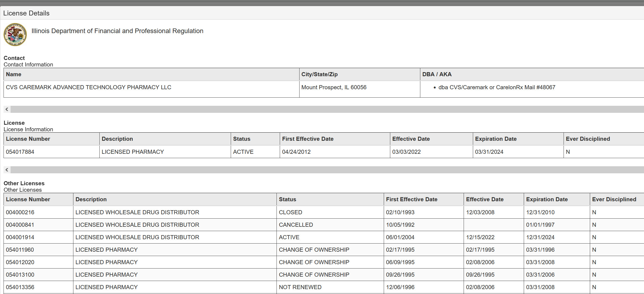Click ACTIVE status of license 054017884
This screenshot has height=294, width=644.
pyautogui.click(x=243, y=152)
